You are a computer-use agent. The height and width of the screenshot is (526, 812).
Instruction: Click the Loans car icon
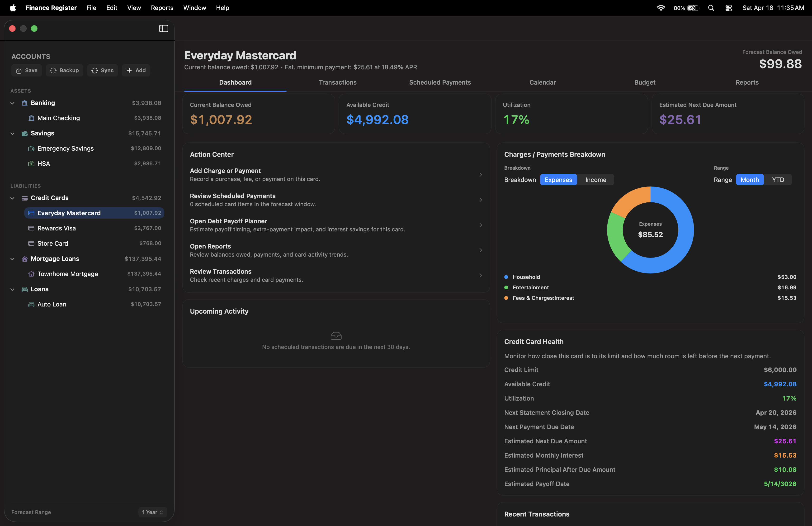click(24, 289)
